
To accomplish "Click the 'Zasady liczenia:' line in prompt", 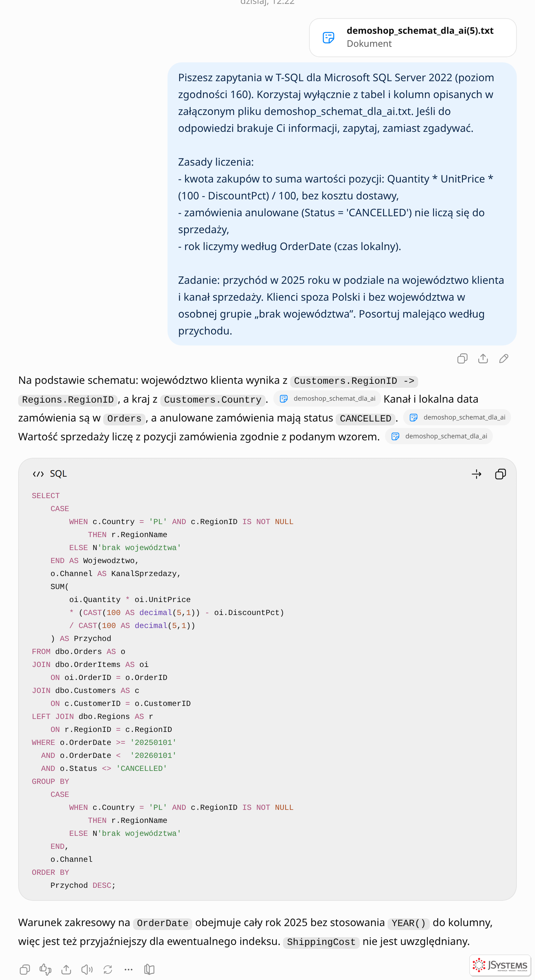I will (216, 162).
